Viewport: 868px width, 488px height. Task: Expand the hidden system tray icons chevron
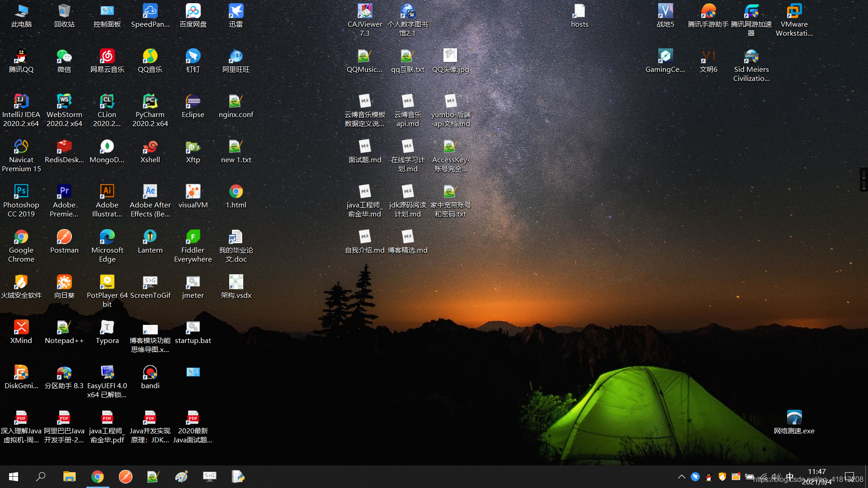click(681, 477)
